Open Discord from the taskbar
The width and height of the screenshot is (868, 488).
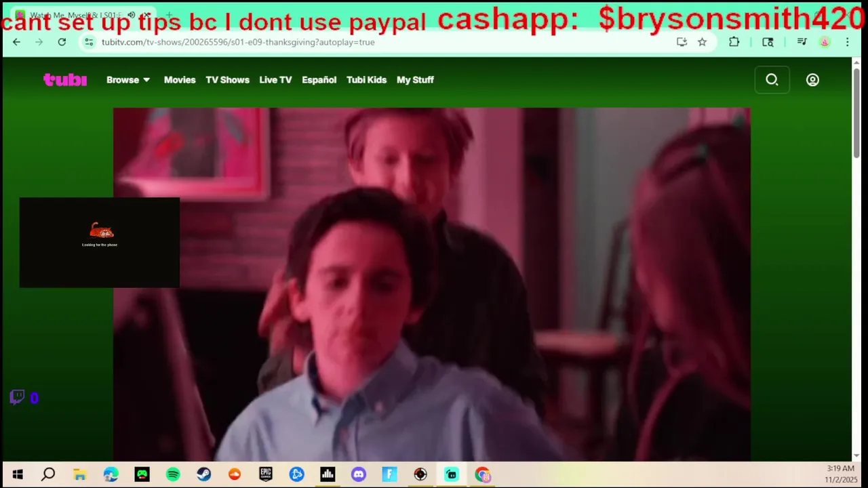click(x=359, y=474)
